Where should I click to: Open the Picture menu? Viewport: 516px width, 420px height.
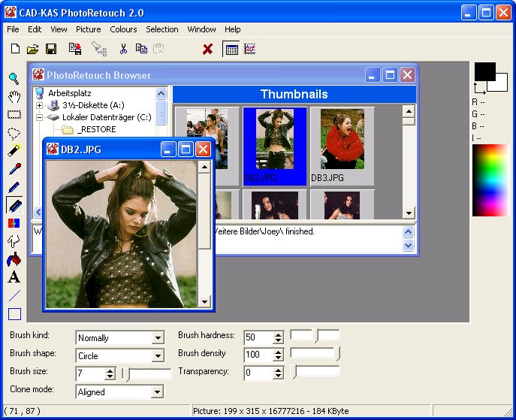point(88,29)
